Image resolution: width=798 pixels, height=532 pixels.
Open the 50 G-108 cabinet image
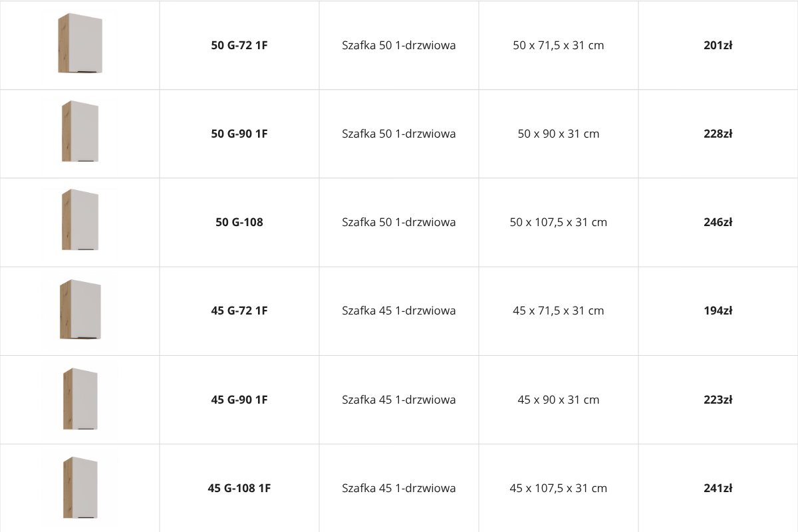[80, 220]
